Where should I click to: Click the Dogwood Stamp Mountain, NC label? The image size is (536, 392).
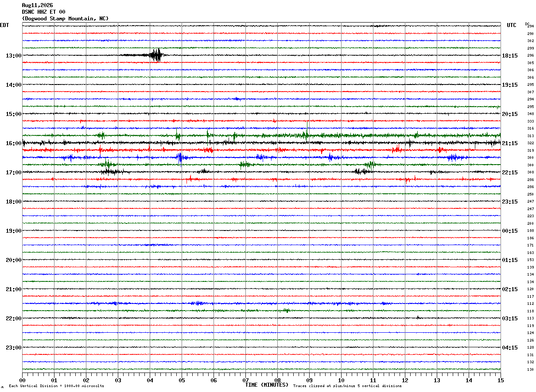(x=65, y=19)
